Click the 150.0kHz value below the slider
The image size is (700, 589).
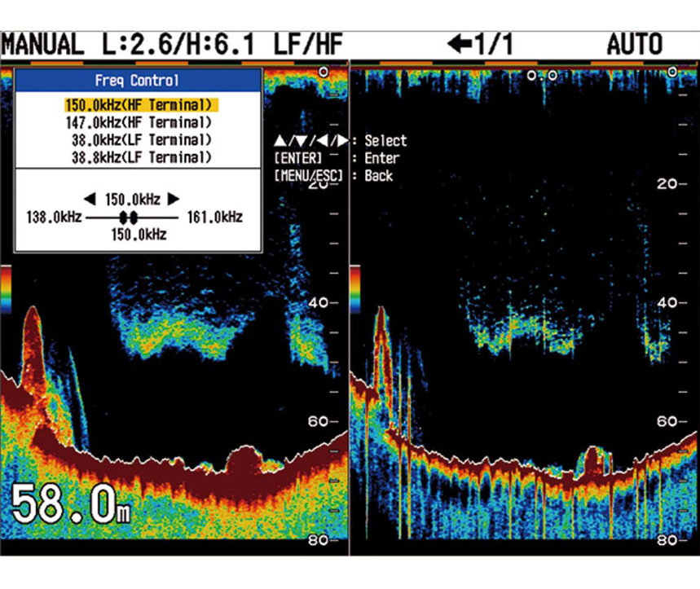(x=139, y=235)
